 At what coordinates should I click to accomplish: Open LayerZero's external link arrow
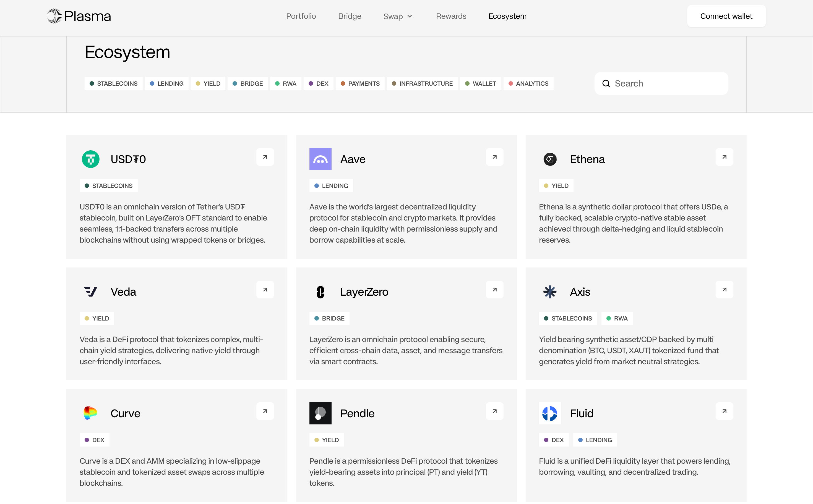pos(494,290)
